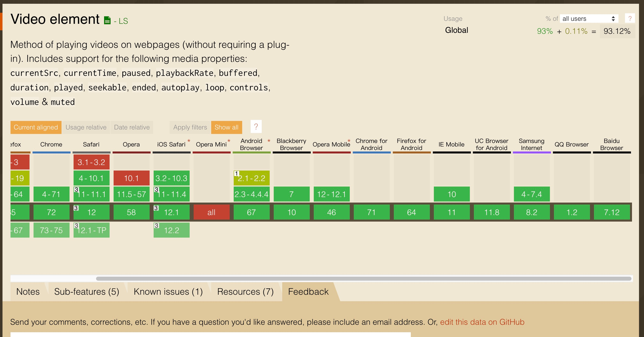Click the QQ Browser 1.2 cell
Image resolution: width=644 pixels, height=337 pixels.
click(x=572, y=212)
